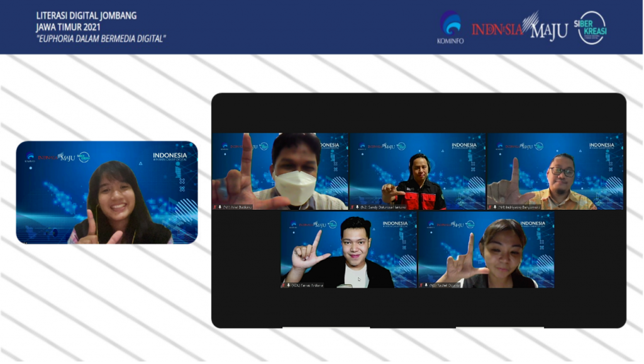
Task: Select the bottom-right participant video tile
Action: [486, 250]
